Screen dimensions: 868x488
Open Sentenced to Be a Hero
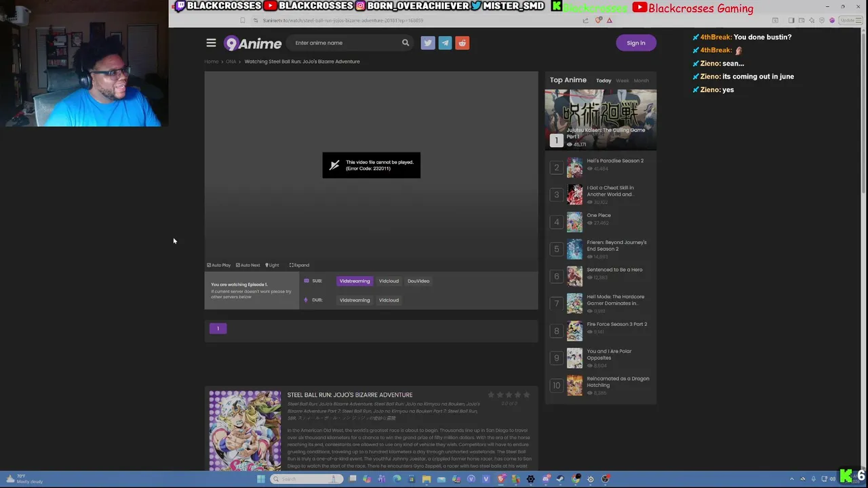point(614,270)
